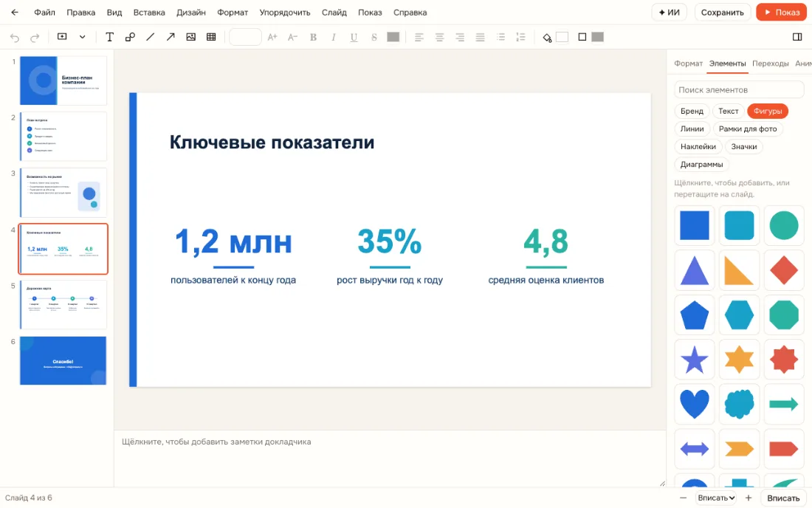Open the Вставка menu

149,13
